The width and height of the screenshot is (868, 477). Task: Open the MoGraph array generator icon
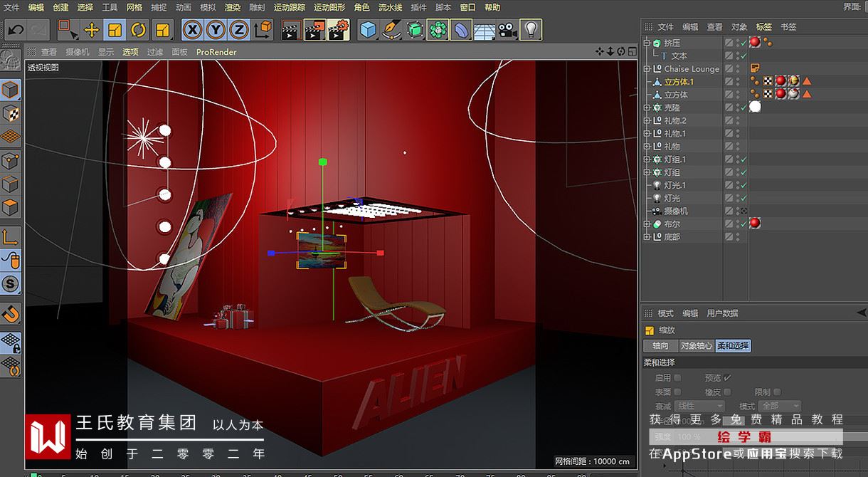coord(438,30)
